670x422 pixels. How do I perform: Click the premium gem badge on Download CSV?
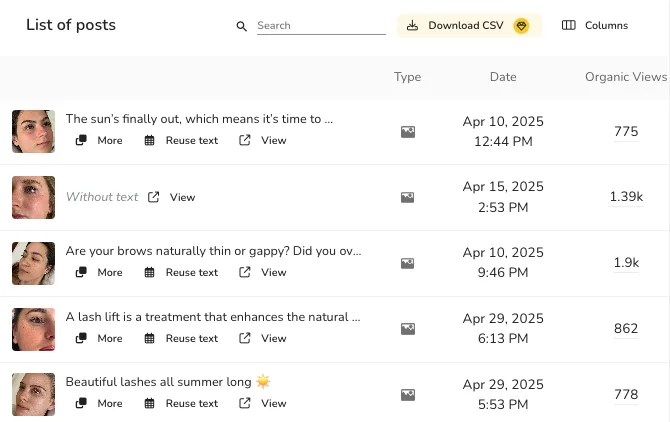point(521,26)
